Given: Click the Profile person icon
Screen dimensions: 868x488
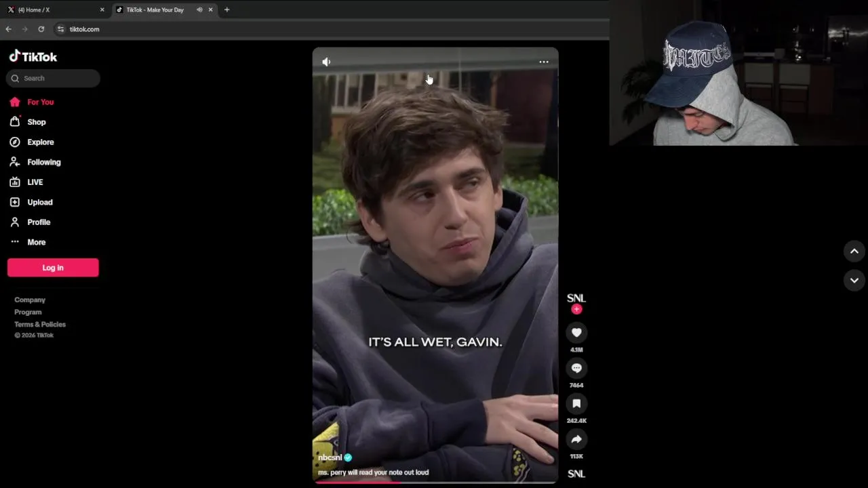Looking at the screenshot, I should (15, 222).
